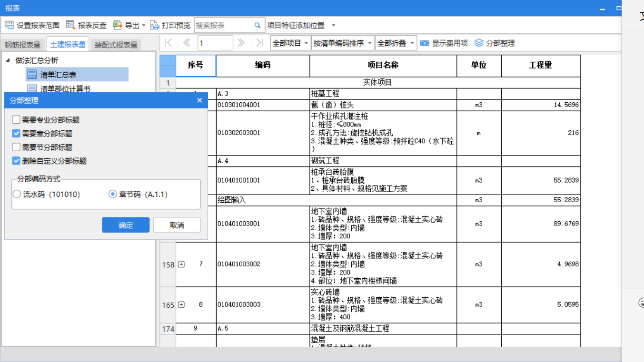Switch to 装配式报表量 tab
Image resolution: width=644 pixels, height=362 pixels.
coord(116,45)
